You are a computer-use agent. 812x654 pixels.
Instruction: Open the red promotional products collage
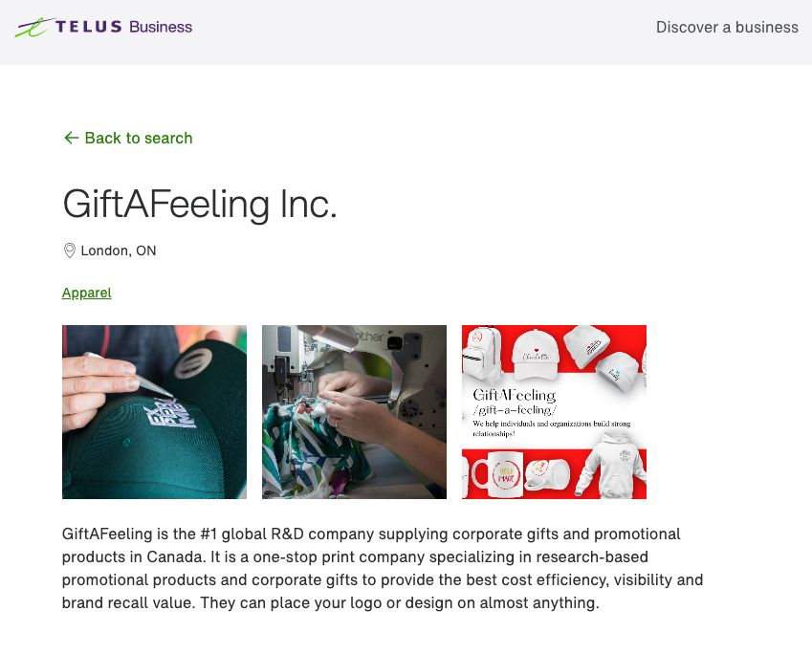tap(554, 411)
